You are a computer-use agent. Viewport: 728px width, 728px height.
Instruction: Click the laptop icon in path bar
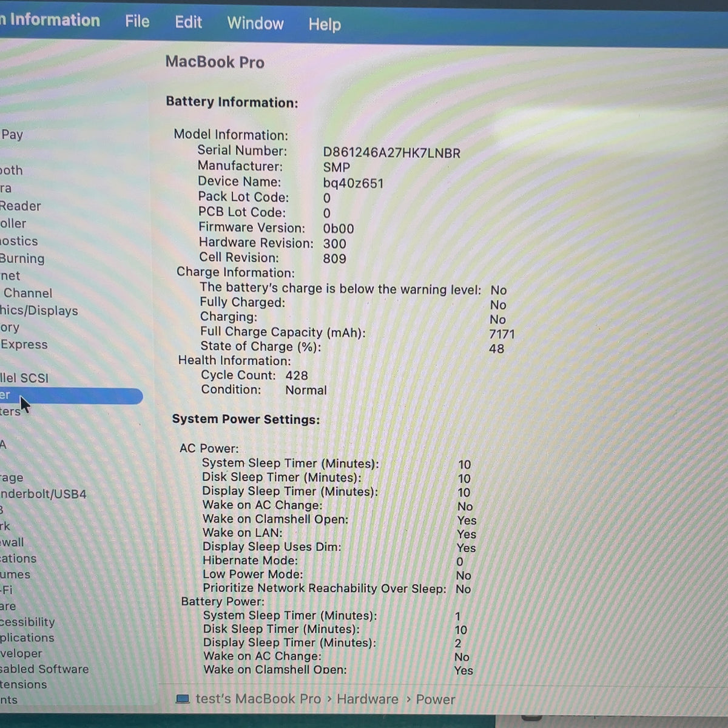[183, 699]
